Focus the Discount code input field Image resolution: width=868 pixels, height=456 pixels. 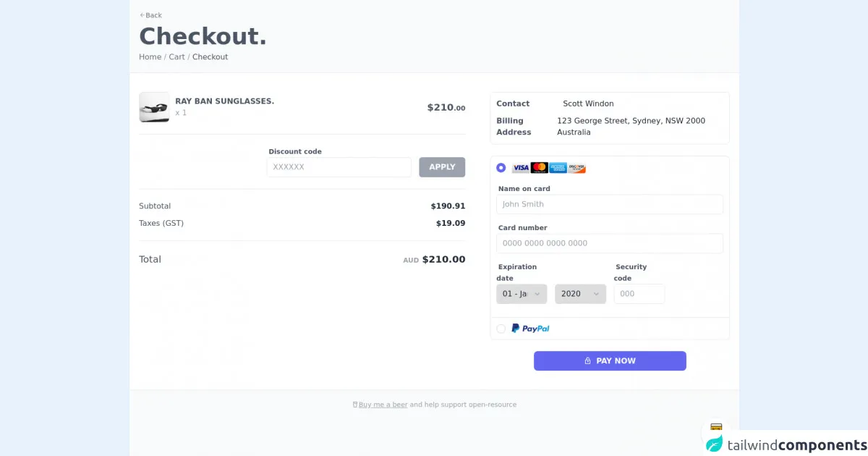[339, 167]
